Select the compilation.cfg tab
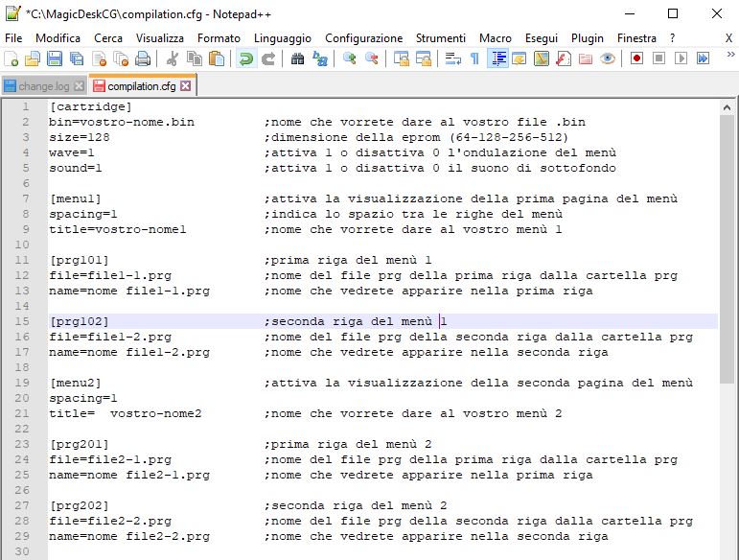 pyautogui.click(x=142, y=85)
